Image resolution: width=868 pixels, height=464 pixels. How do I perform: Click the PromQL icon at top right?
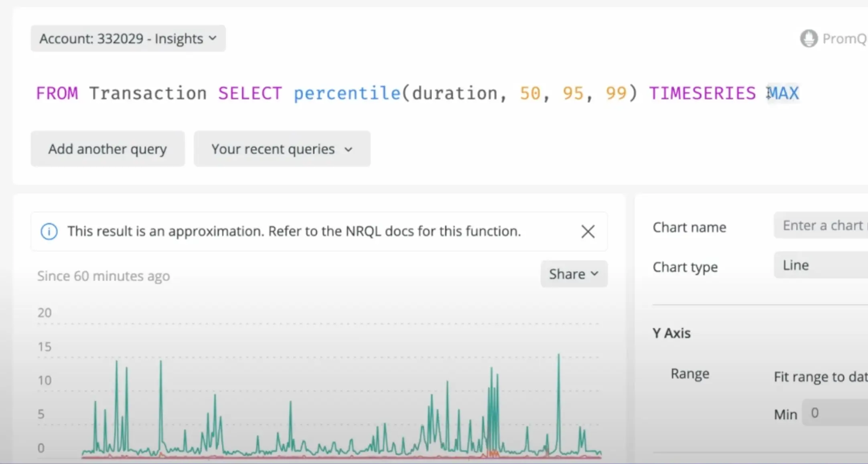click(x=809, y=39)
